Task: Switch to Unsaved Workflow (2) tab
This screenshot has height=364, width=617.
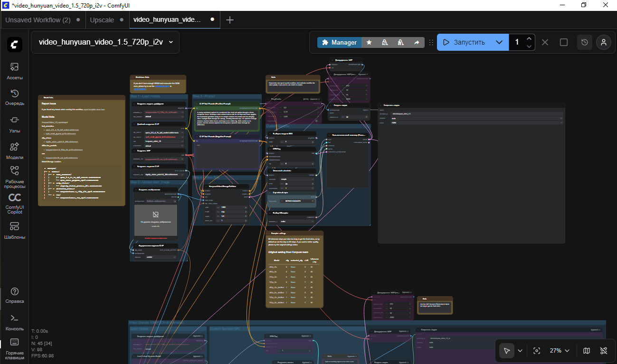Action: [38, 20]
